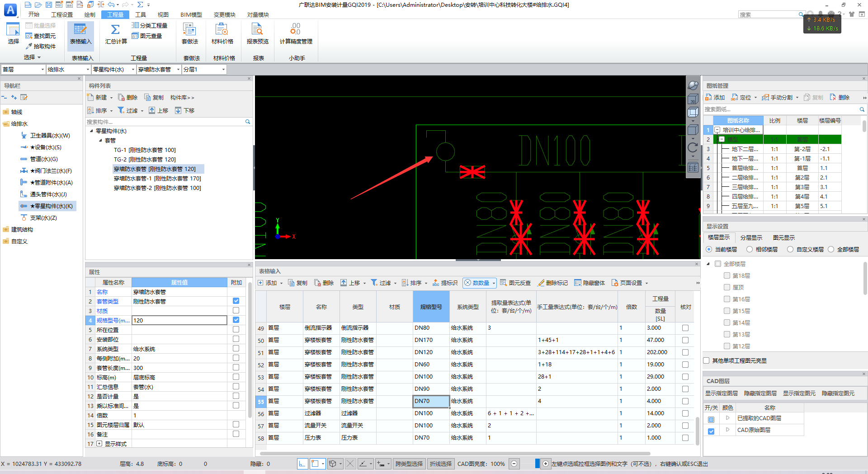
Task: Click the 搜索图纸 search field
Action: click(x=781, y=109)
